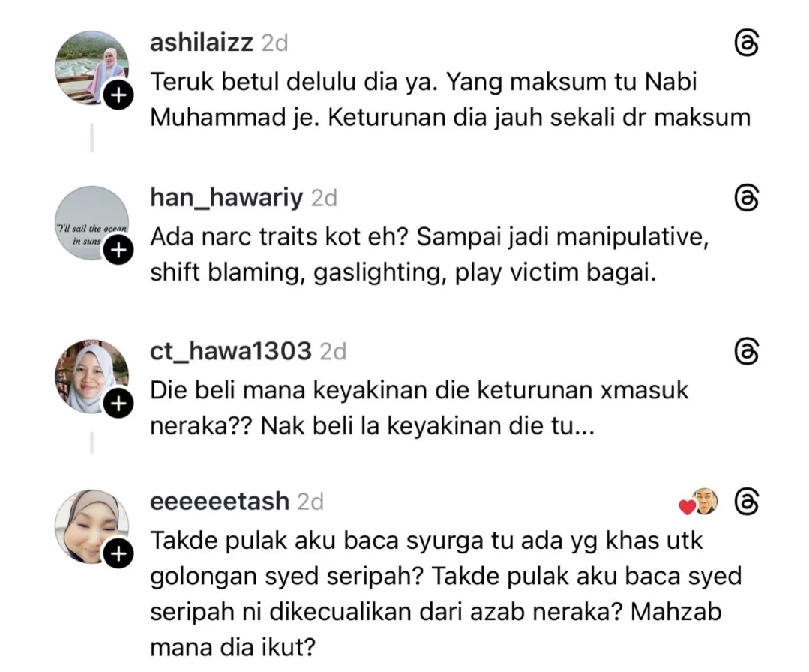The width and height of the screenshot is (809, 672).
Task: Open ashilaizz username link
Action: coord(202,43)
